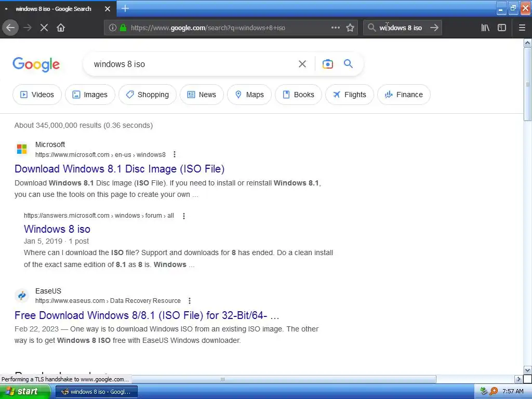The width and height of the screenshot is (532, 399).
Task: Open a new browser tab
Action: point(125,8)
